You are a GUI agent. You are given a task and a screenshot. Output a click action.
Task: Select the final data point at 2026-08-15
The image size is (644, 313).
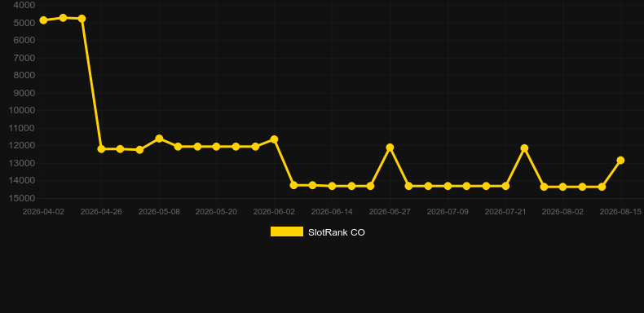click(x=620, y=161)
